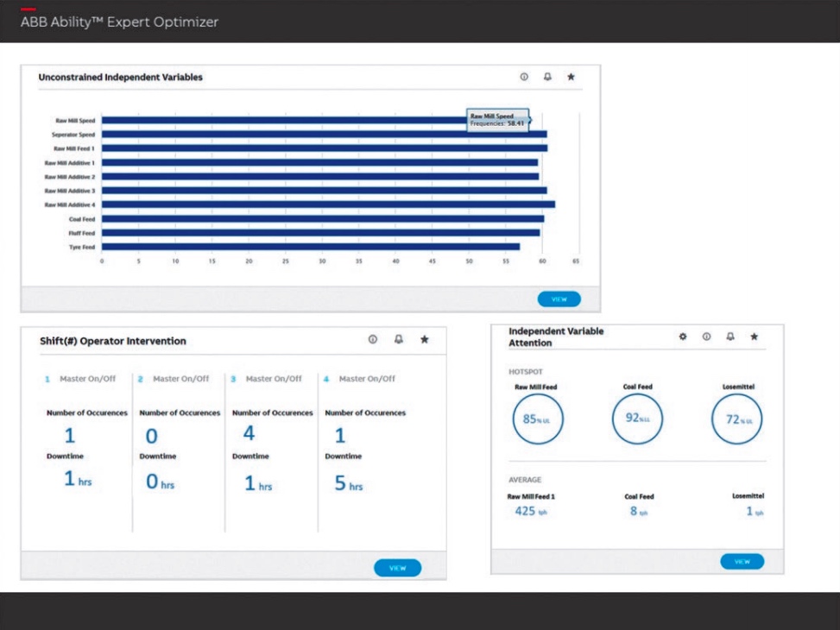Click the Coal Feed 92% hotspot gauge

[x=637, y=419]
